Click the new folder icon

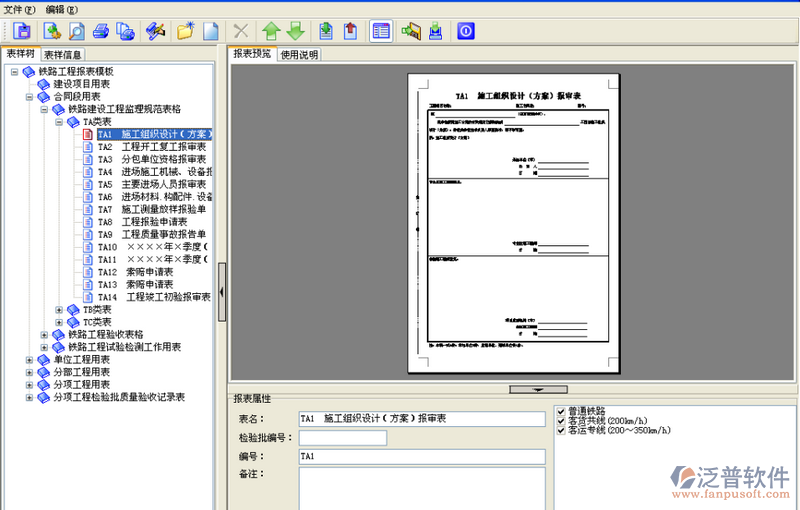click(x=185, y=31)
